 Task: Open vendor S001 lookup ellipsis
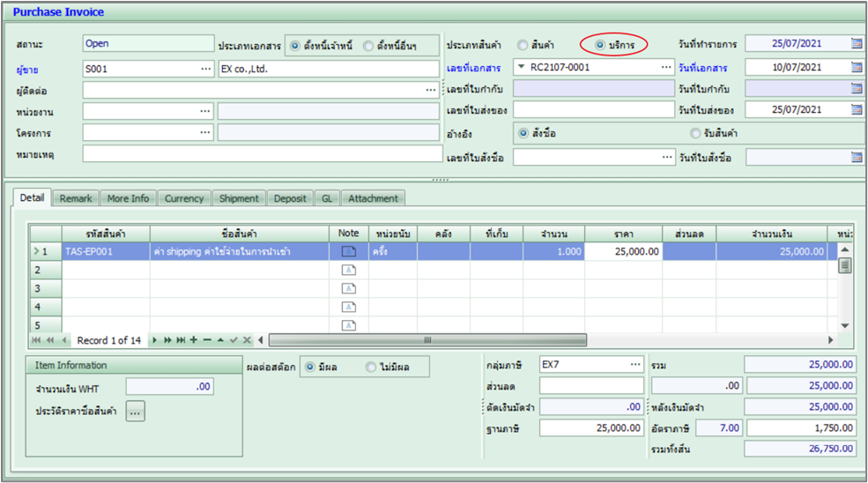pos(205,68)
